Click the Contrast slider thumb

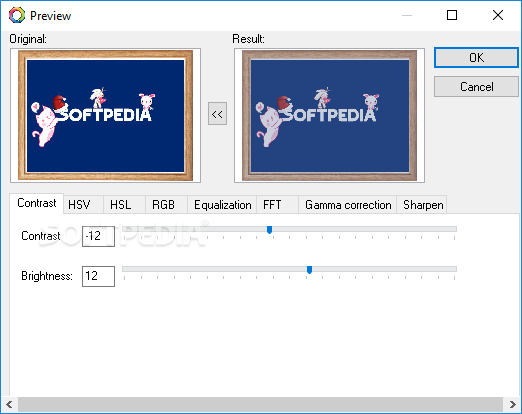(269, 230)
